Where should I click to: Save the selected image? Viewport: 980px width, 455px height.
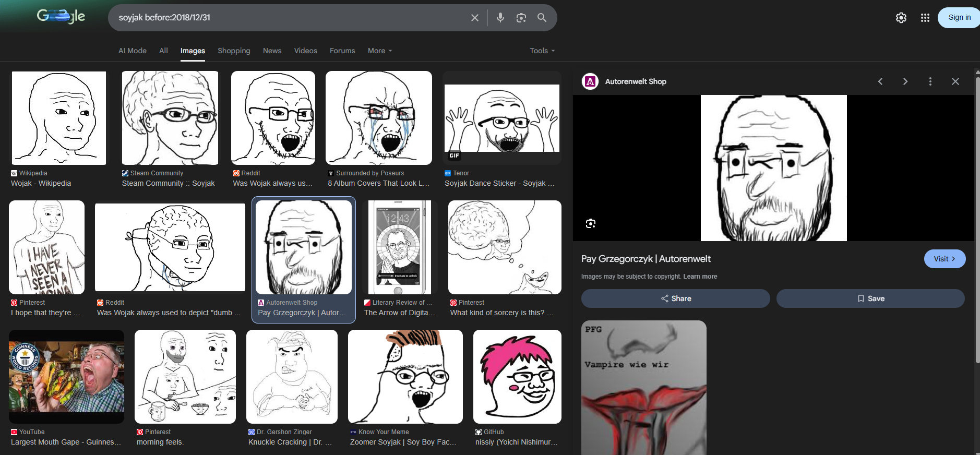870,298
